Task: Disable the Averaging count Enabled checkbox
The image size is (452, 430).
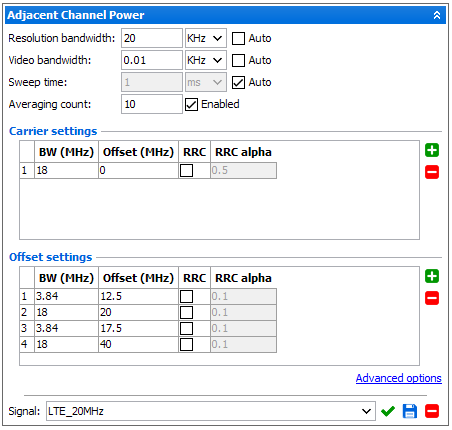Action: (191, 104)
